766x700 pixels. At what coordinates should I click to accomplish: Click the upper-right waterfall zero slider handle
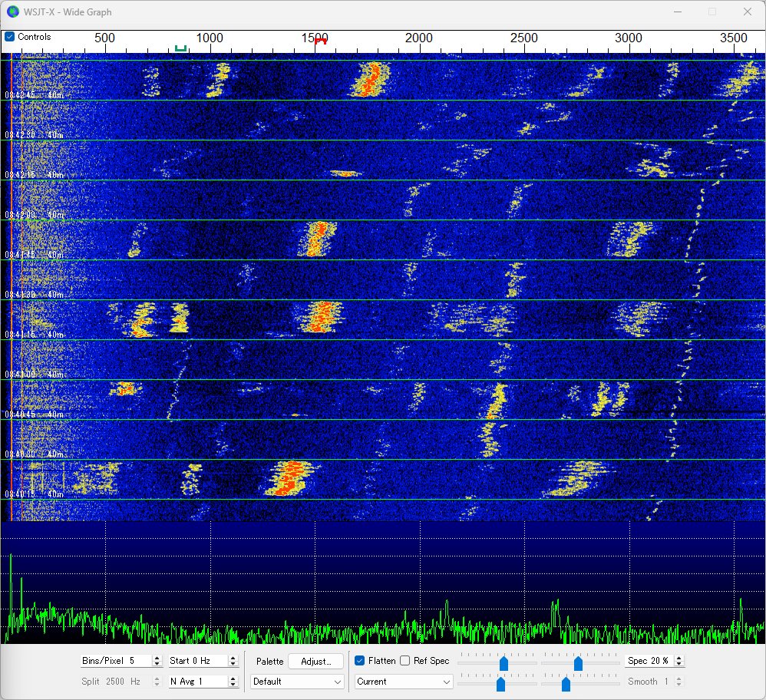click(578, 663)
